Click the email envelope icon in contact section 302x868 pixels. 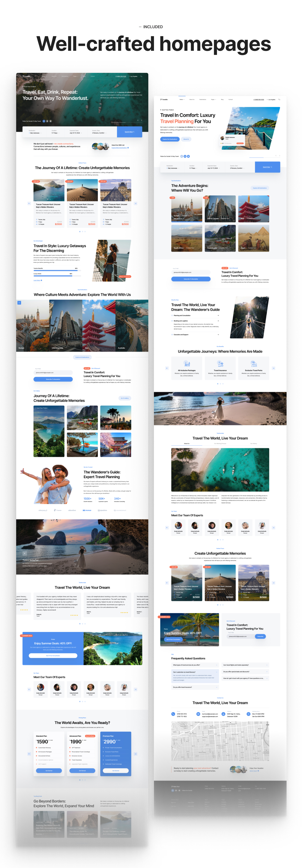pos(198,714)
